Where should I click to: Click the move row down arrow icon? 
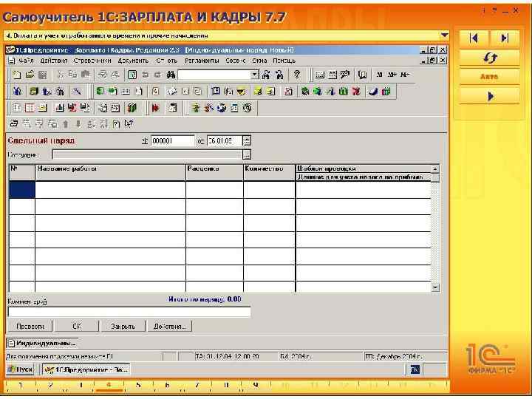click(x=78, y=124)
